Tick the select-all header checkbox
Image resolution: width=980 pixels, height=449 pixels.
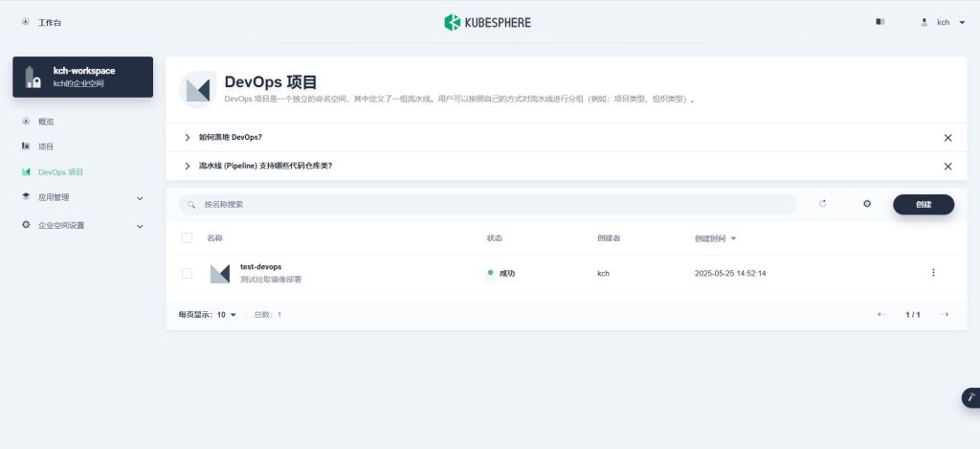[x=187, y=237]
